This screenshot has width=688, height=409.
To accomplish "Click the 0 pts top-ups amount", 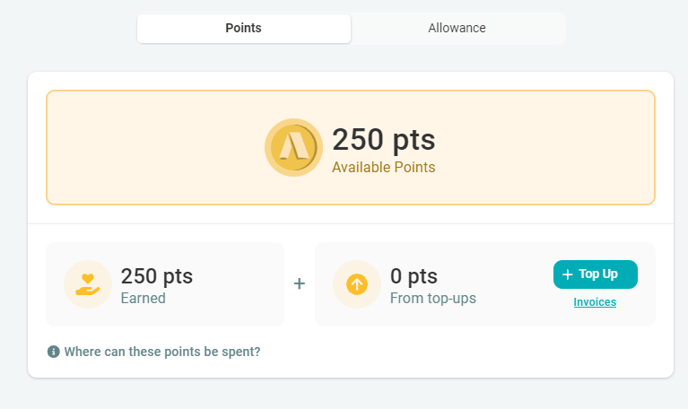I will tap(414, 276).
